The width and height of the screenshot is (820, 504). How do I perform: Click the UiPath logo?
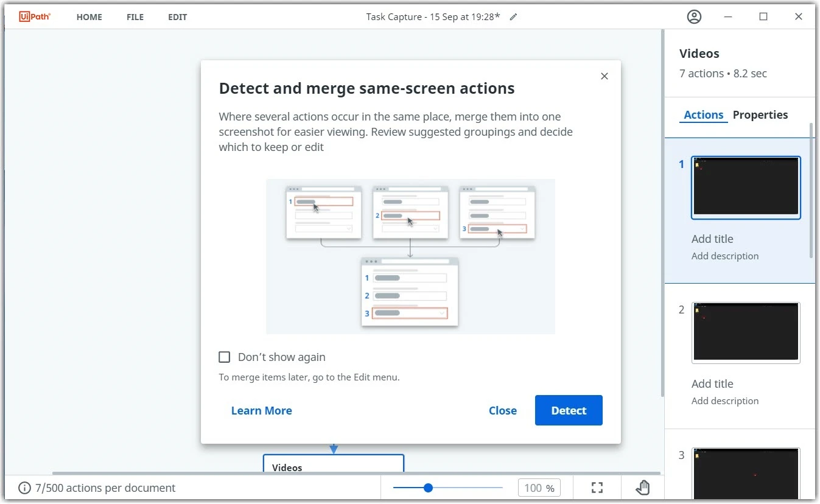tap(35, 17)
